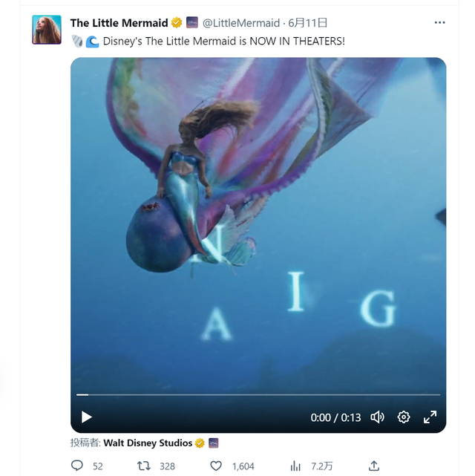
Task: Click gold verified badge beside account name
Action: (x=177, y=23)
